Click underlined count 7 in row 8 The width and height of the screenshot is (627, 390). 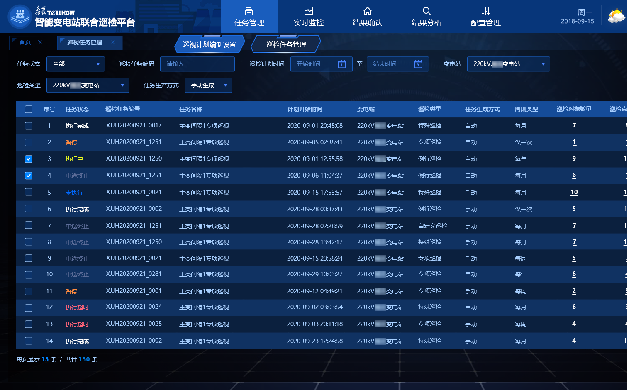coord(574,242)
